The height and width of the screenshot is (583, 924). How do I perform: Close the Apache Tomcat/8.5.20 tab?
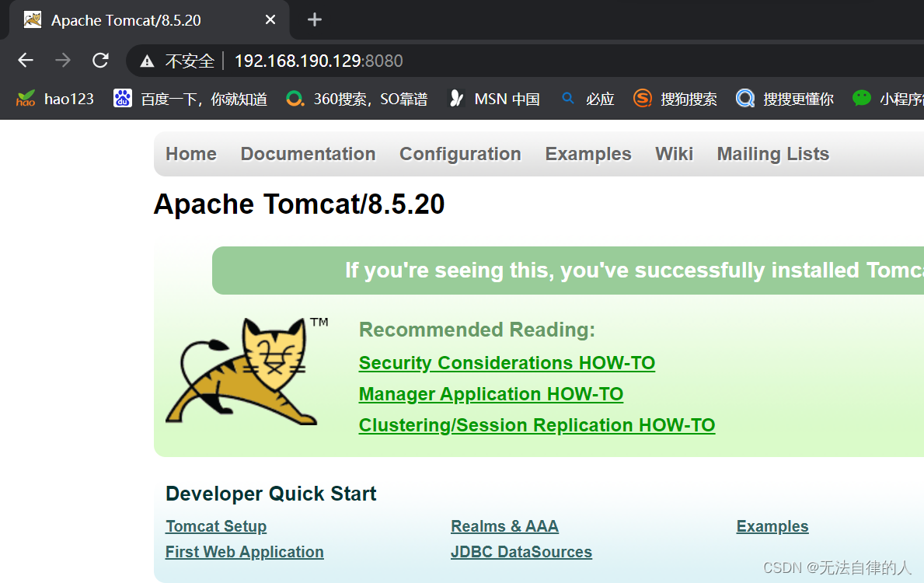(x=270, y=20)
